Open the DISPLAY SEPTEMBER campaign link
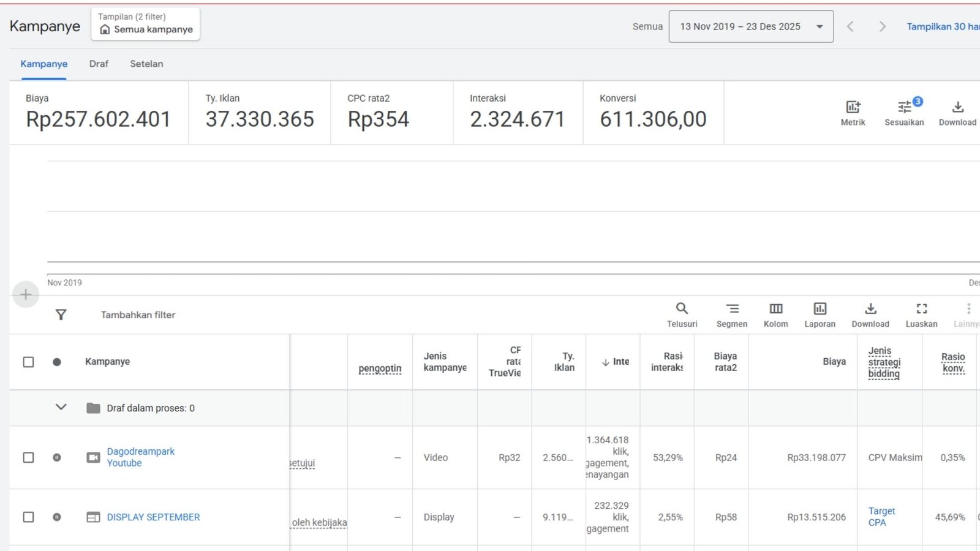 coord(153,517)
